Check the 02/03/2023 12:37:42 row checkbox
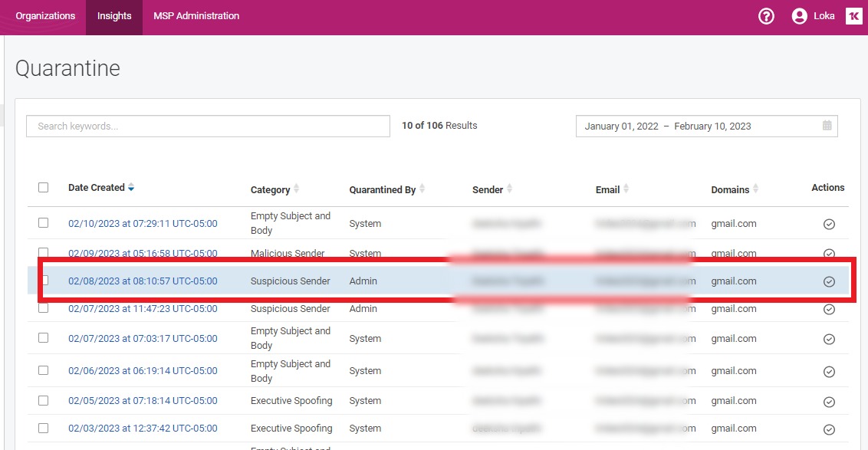 click(x=43, y=428)
